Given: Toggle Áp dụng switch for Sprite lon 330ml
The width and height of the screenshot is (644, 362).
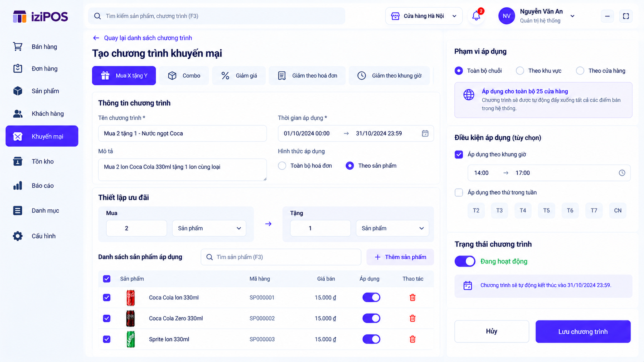Looking at the screenshot, I should 371,339.
